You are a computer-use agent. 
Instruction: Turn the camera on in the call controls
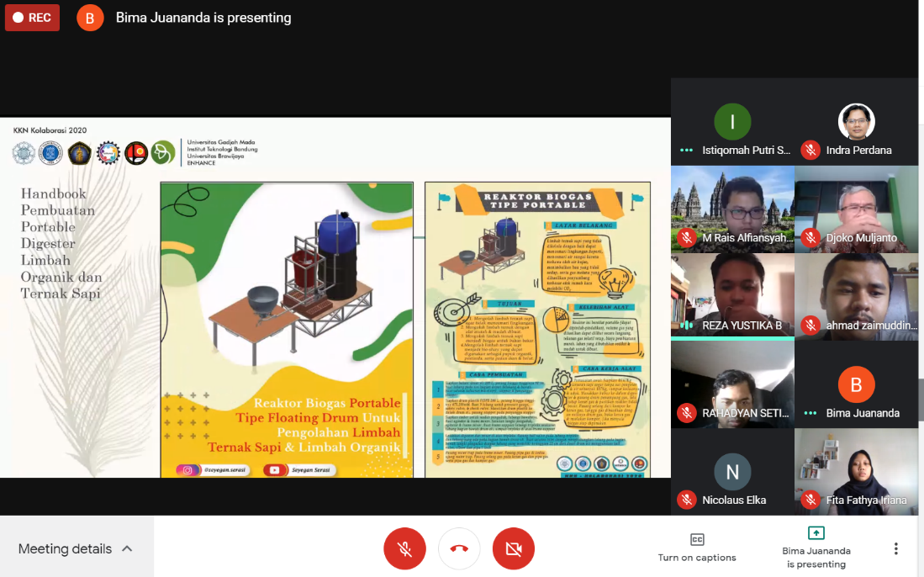(514, 549)
